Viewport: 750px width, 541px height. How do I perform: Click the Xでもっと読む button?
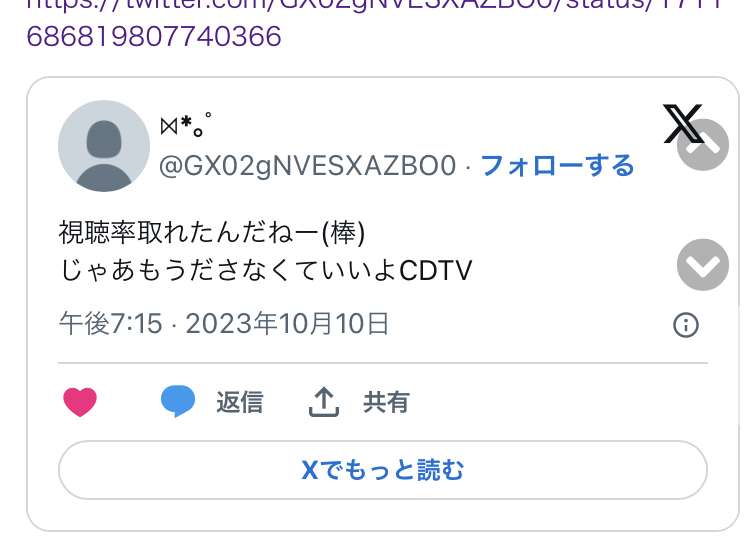[x=383, y=470]
